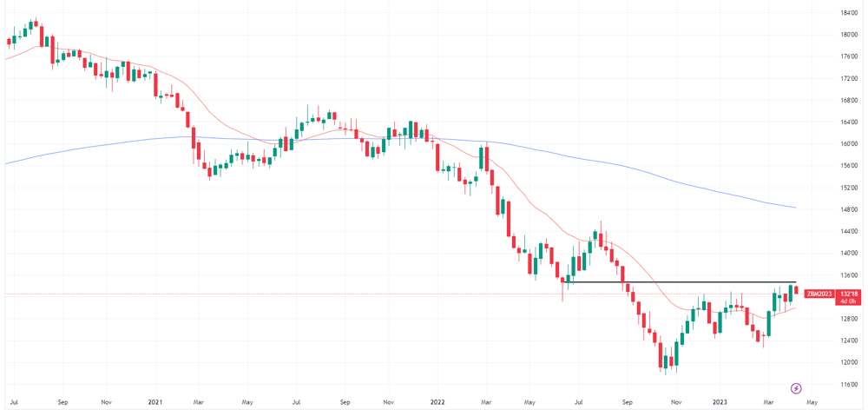868x410 pixels.
Task: Click the 124'00 price axis label
Action: pyautogui.click(x=849, y=341)
